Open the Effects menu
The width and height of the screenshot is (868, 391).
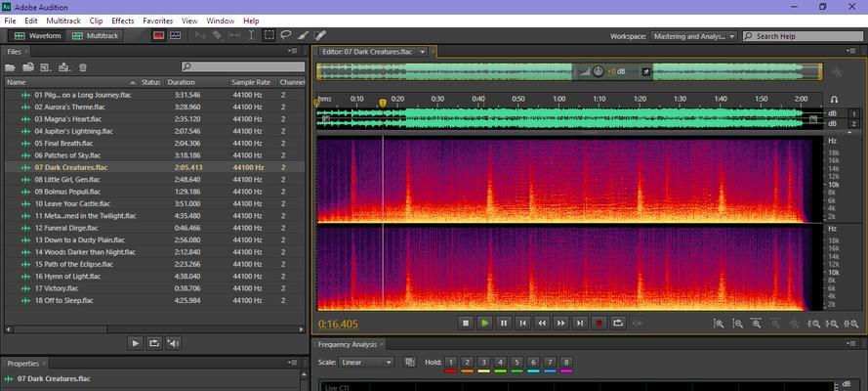click(x=123, y=21)
